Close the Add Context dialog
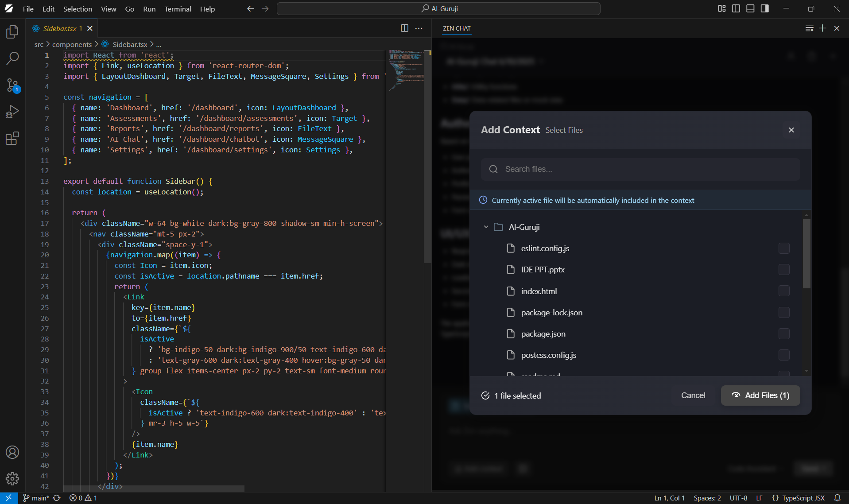 [791, 130]
